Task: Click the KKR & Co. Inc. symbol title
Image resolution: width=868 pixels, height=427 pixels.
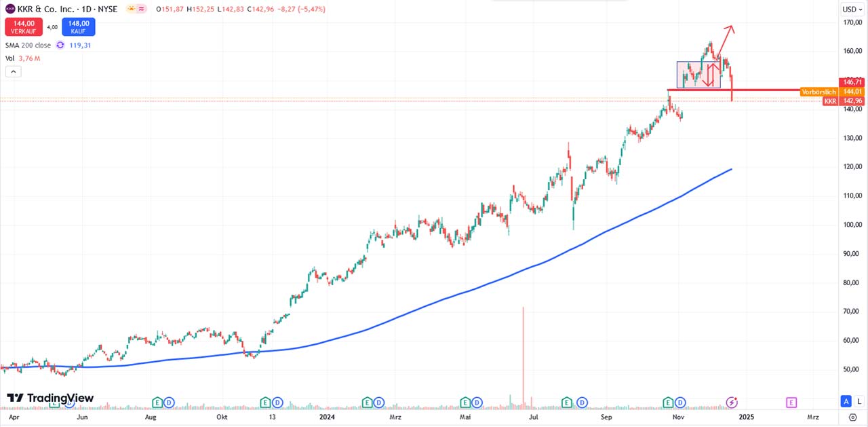Action: [45, 9]
